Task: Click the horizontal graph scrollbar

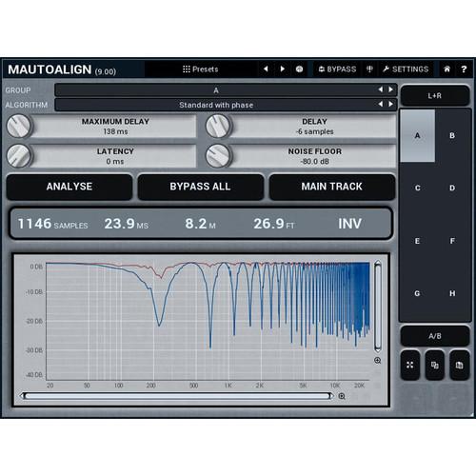Action: coord(177,396)
